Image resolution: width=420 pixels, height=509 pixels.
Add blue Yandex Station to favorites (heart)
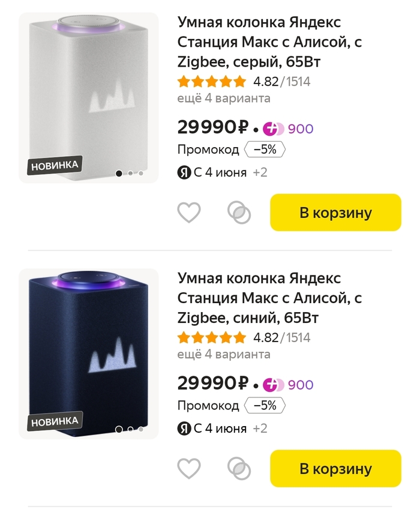pyautogui.click(x=189, y=468)
